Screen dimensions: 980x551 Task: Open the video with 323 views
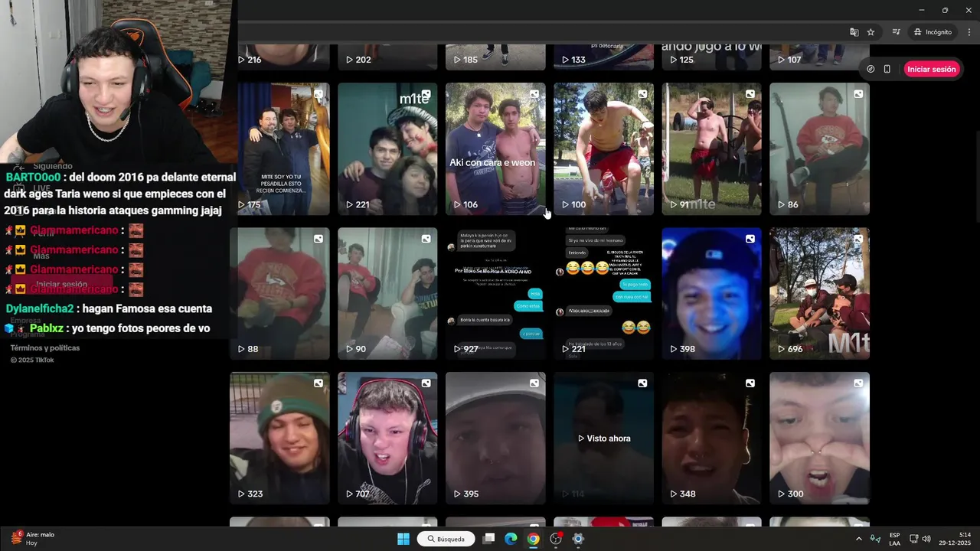click(x=279, y=439)
